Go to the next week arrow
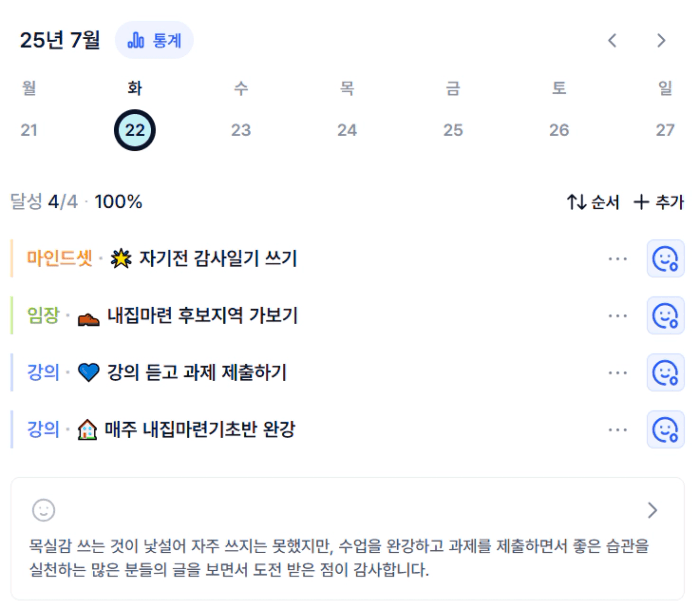This screenshot has width=699, height=609. (x=661, y=41)
